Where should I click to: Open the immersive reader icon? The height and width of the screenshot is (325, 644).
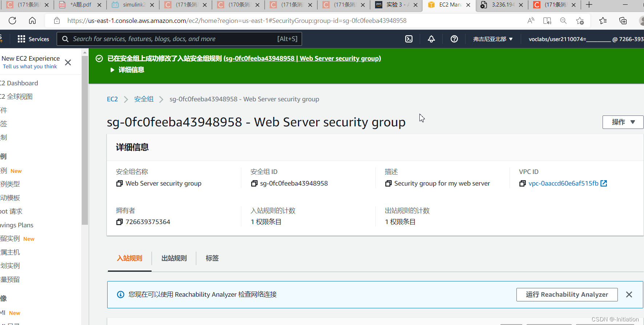pyautogui.click(x=547, y=21)
